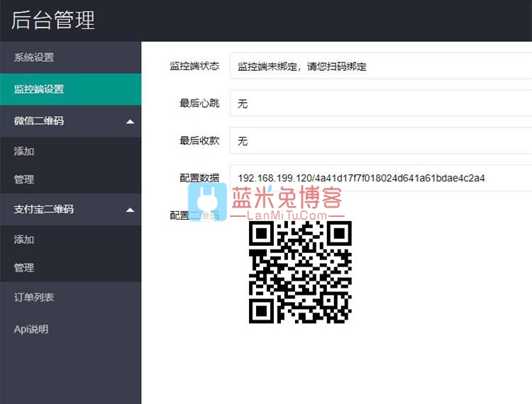Open 添加 under 支付宝二维码
Viewport: 532px width, 404px height.
coord(70,240)
